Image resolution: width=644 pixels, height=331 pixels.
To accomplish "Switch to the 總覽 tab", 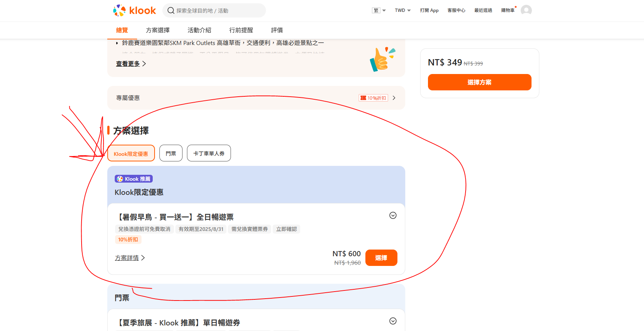I will coord(122,30).
